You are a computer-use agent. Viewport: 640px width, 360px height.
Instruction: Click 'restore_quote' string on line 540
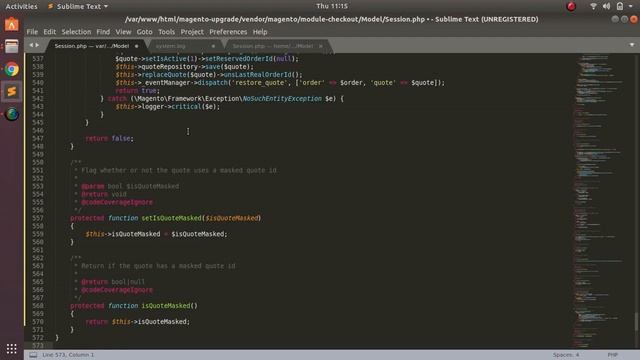click(x=260, y=83)
